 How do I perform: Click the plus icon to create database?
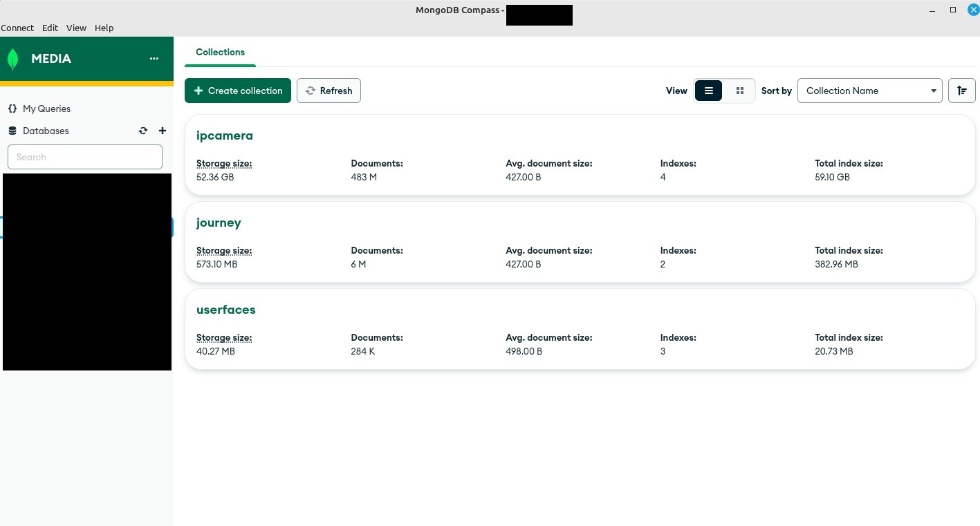click(x=163, y=131)
